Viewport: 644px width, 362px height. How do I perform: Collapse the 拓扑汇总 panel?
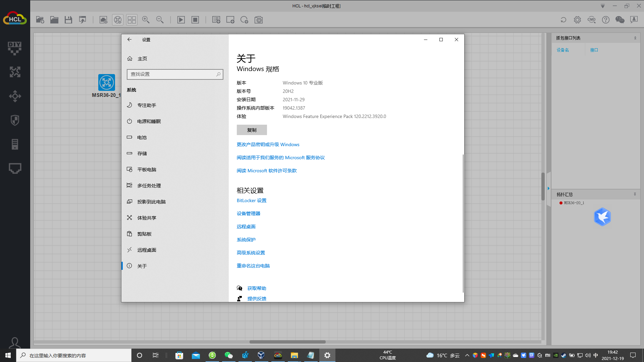[635, 194]
